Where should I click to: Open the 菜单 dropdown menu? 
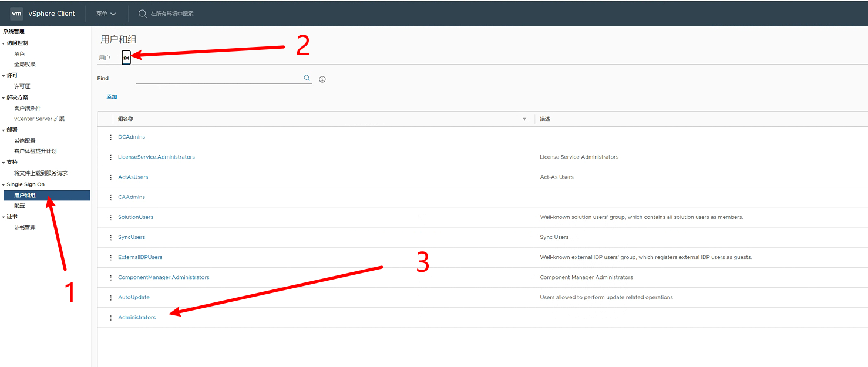click(x=106, y=14)
